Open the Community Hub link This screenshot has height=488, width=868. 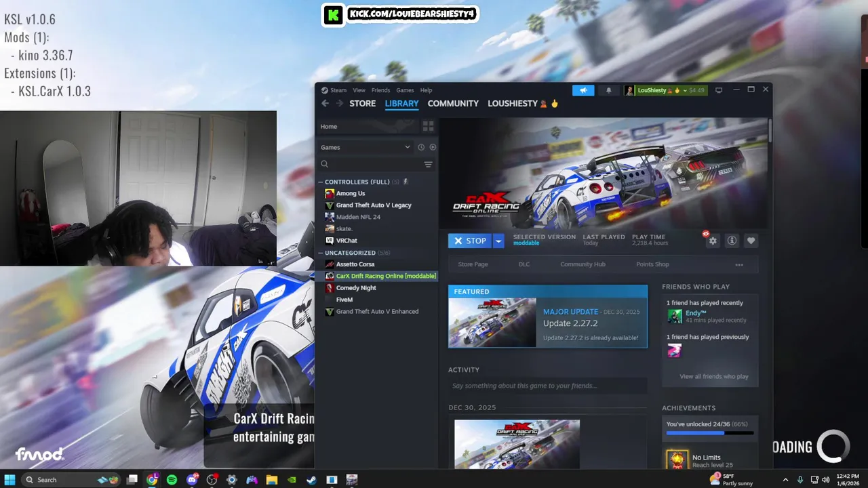pyautogui.click(x=583, y=264)
